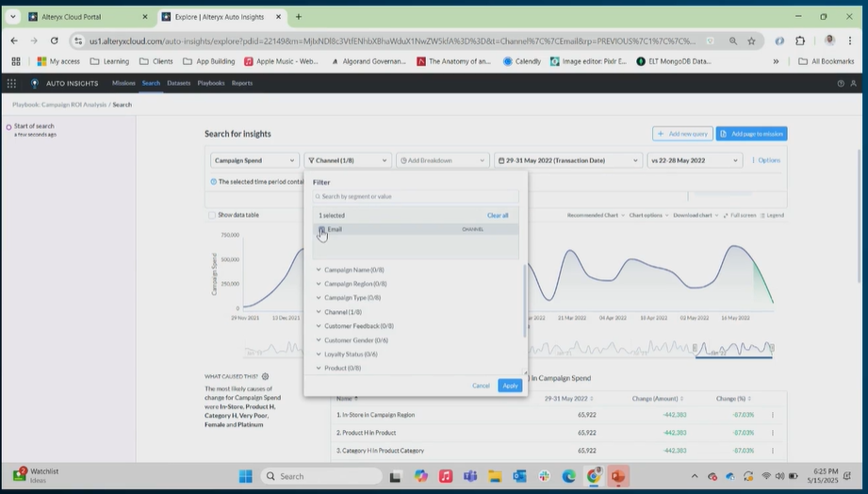Open the row menu for In-Store in Campaign Region
This screenshot has width=868, height=494.
pyautogui.click(x=773, y=415)
